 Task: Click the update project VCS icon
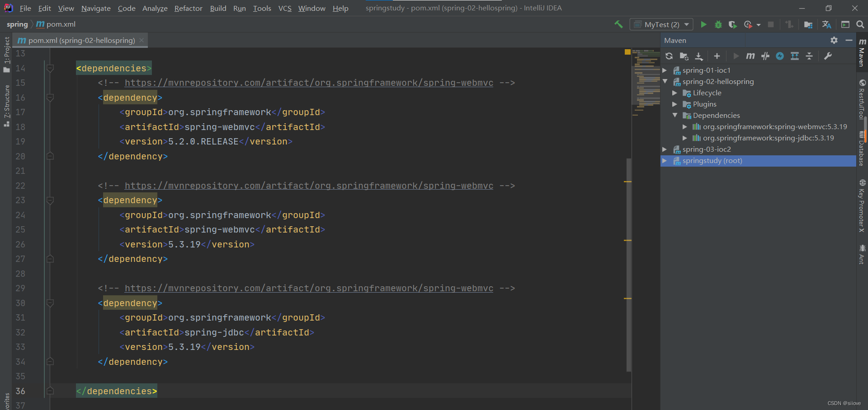tap(789, 24)
